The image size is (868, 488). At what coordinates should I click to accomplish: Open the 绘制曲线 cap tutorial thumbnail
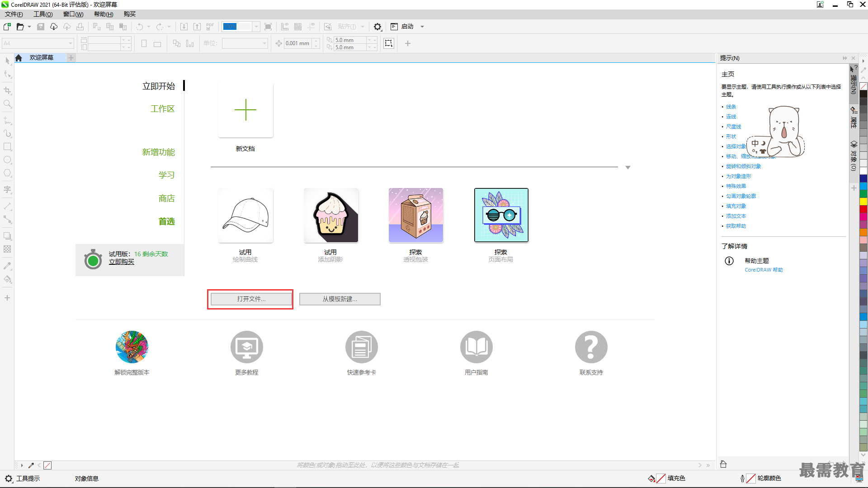[x=245, y=215]
